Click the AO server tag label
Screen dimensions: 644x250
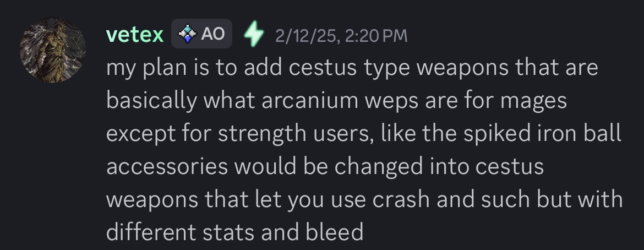tap(212, 34)
